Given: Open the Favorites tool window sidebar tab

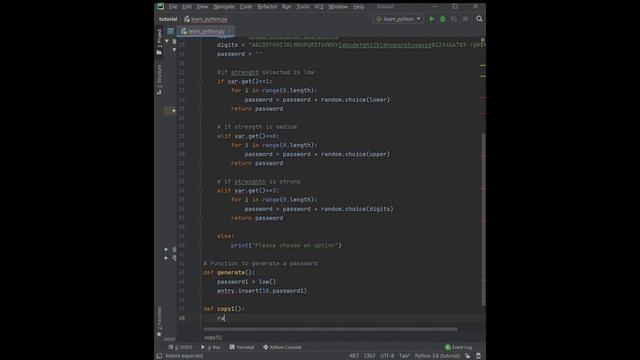Looking at the screenshot, I should click(x=159, y=321).
